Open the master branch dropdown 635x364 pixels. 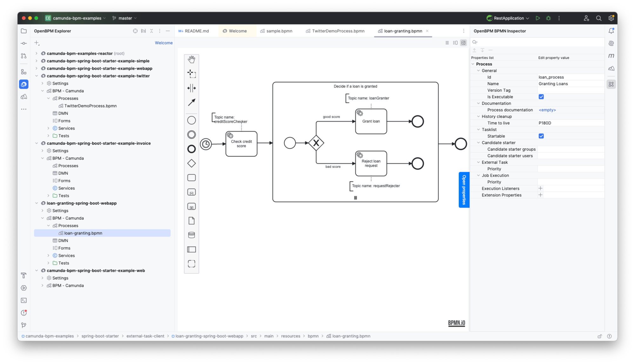coord(124,18)
